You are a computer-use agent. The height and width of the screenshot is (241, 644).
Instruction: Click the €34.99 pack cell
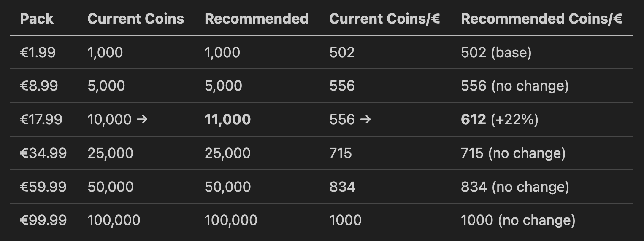[43, 153]
